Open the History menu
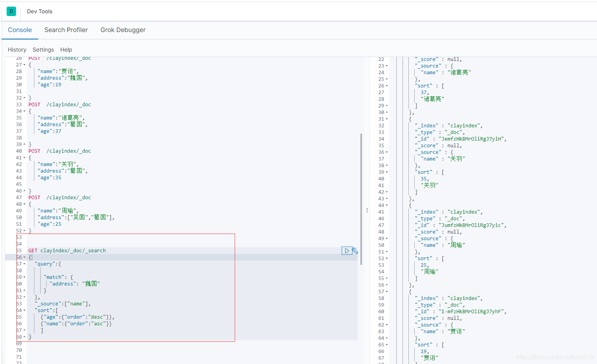 pyautogui.click(x=17, y=50)
